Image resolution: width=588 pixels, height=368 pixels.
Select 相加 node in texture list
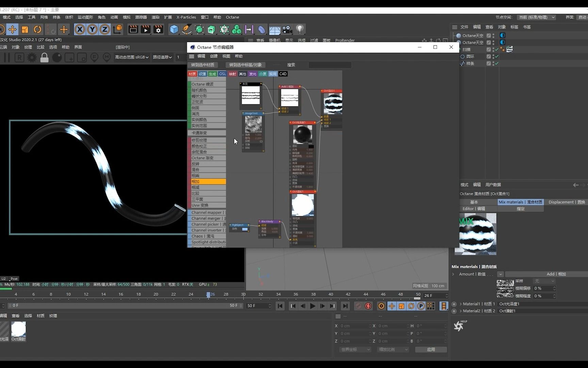[207, 182]
